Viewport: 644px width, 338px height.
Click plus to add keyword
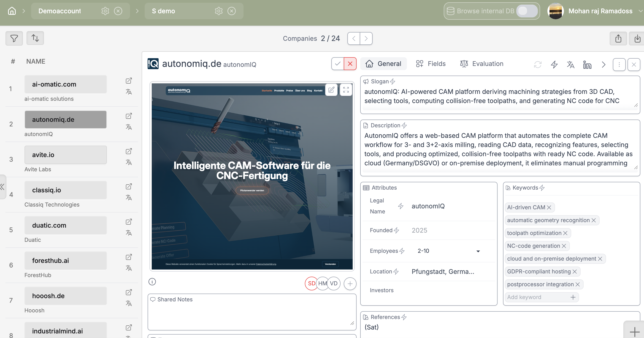[573, 297]
